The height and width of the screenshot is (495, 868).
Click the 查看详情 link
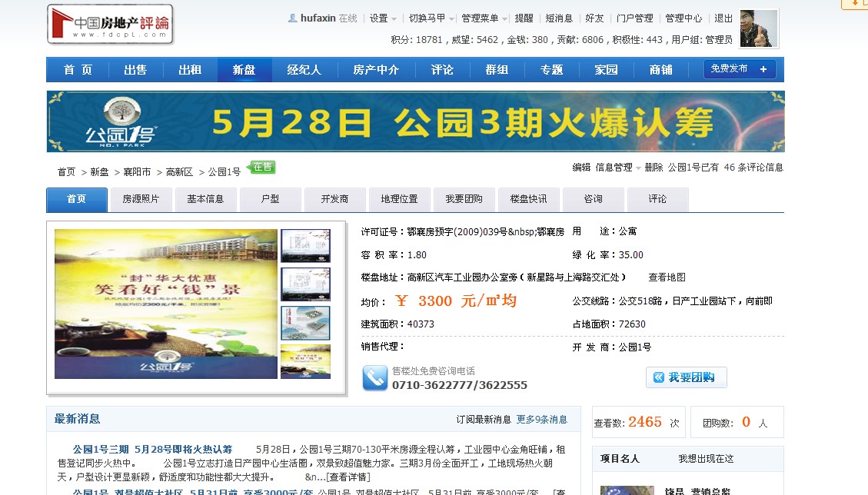[350, 477]
